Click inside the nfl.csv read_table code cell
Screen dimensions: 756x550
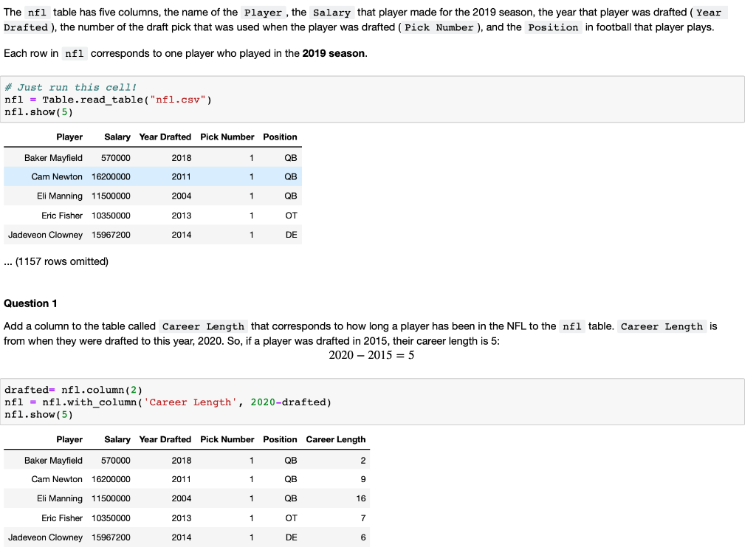(372, 100)
